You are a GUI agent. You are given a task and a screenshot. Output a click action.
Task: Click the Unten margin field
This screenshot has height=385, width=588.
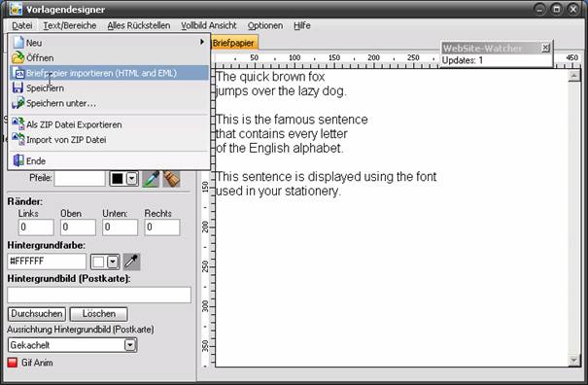click(120, 227)
